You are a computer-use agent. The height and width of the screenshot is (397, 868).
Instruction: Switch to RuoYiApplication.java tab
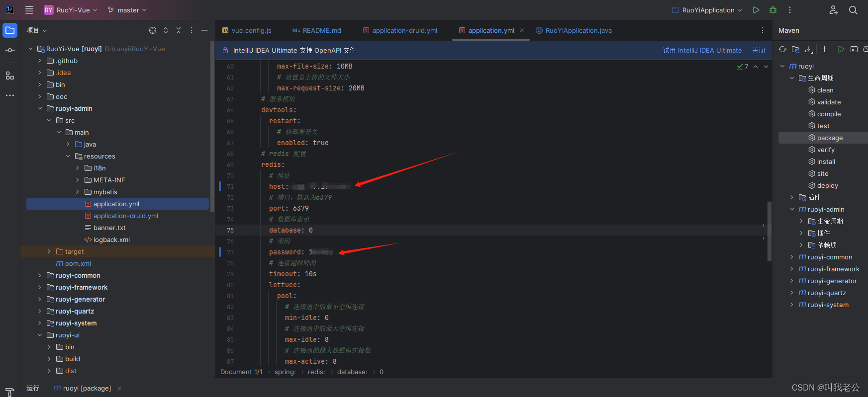574,30
